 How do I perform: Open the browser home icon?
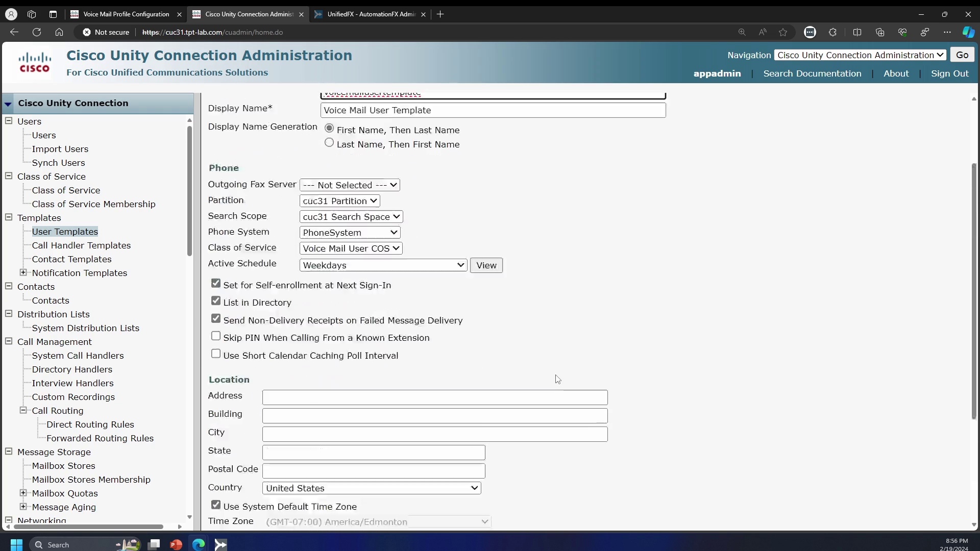[59, 32]
